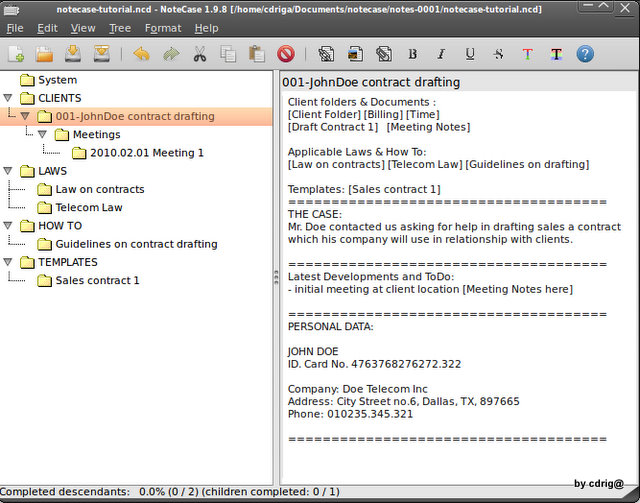The image size is (640, 503).
Task: Redo the last undone action
Action: [171, 54]
